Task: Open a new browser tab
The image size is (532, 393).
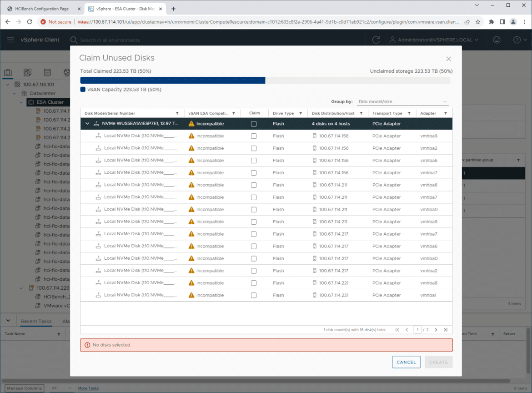Action: (173, 9)
